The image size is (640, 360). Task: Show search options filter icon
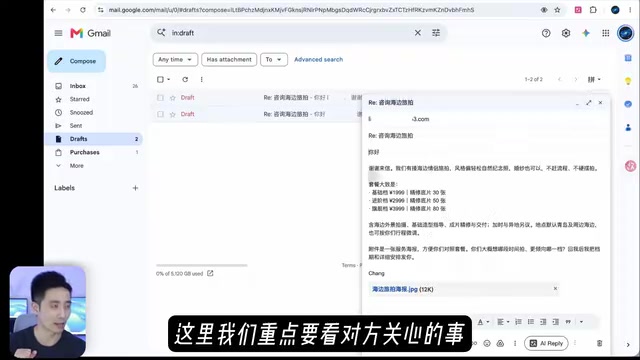(436, 33)
